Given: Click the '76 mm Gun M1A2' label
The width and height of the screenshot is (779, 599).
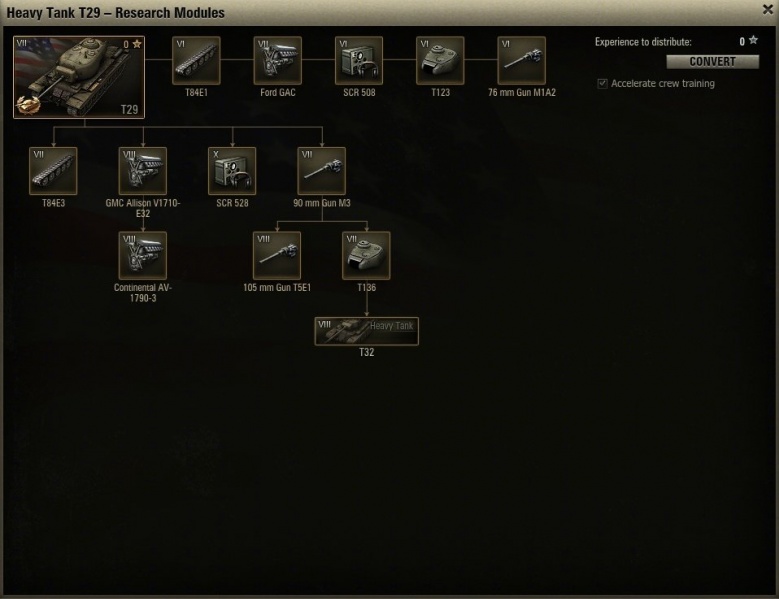Looking at the screenshot, I should [x=522, y=92].
